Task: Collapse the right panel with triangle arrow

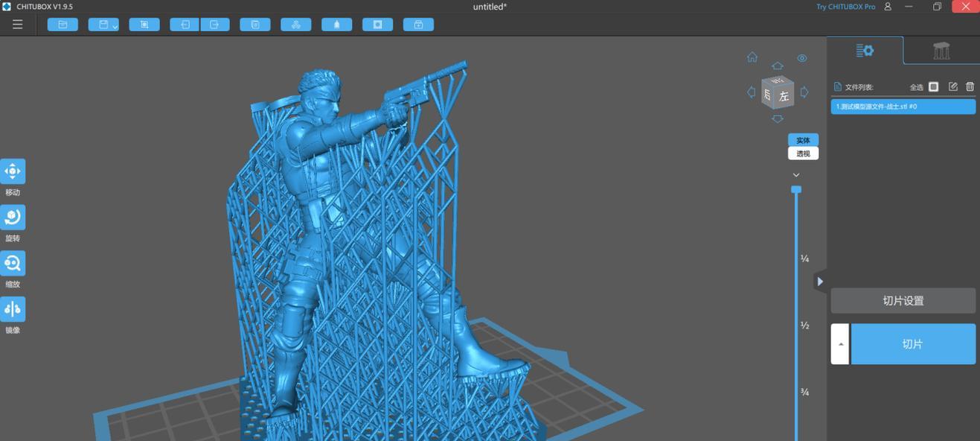Action: (x=820, y=282)
